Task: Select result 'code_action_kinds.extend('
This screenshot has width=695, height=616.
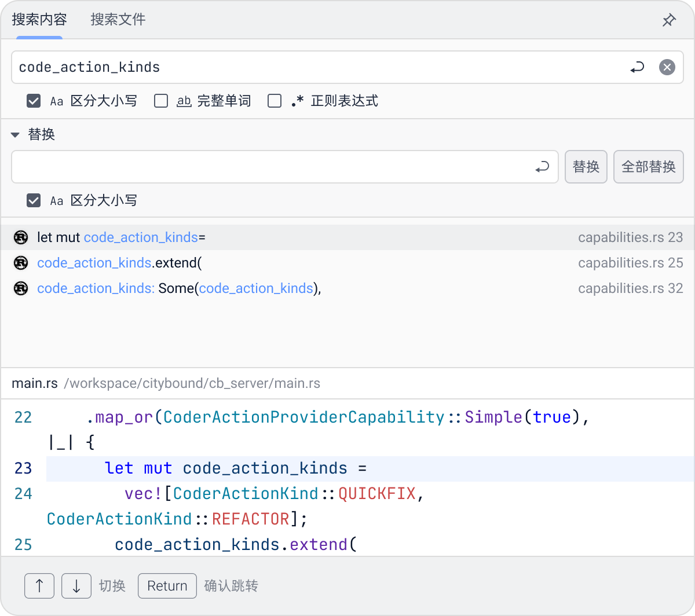Action: (348, 263)
